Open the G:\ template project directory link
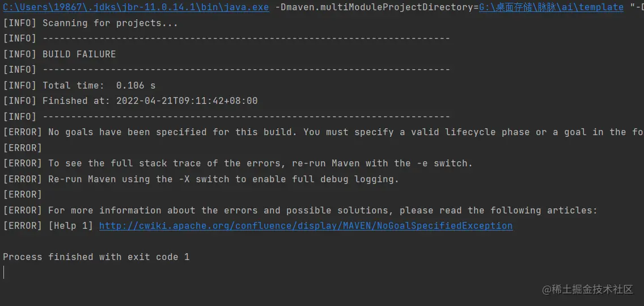 [x=551, y=7]
